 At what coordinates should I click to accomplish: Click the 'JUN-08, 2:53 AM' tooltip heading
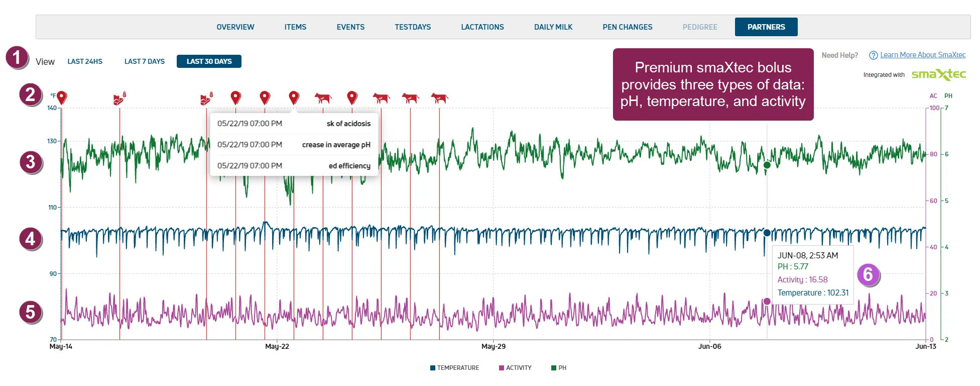click(808, 255)
